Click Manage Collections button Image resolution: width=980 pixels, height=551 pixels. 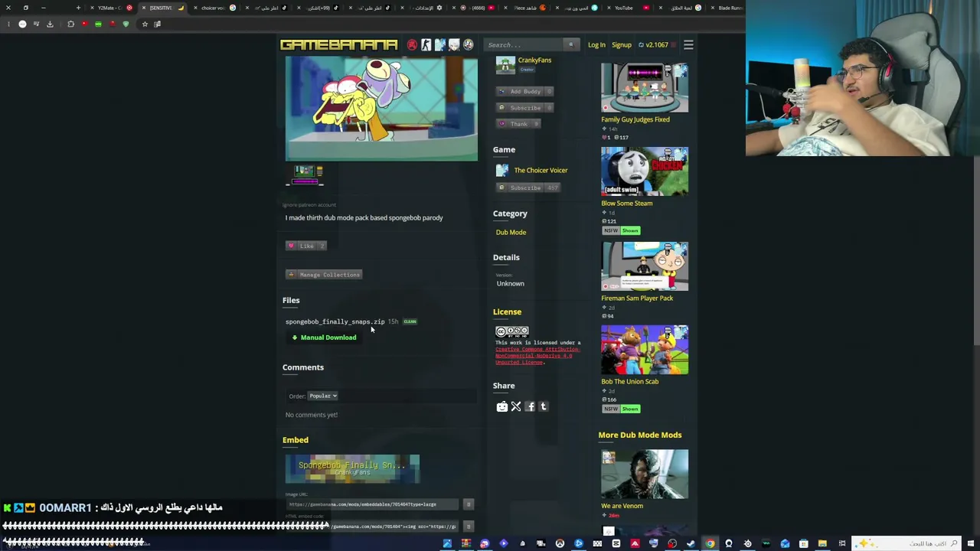tap(324, 275)
